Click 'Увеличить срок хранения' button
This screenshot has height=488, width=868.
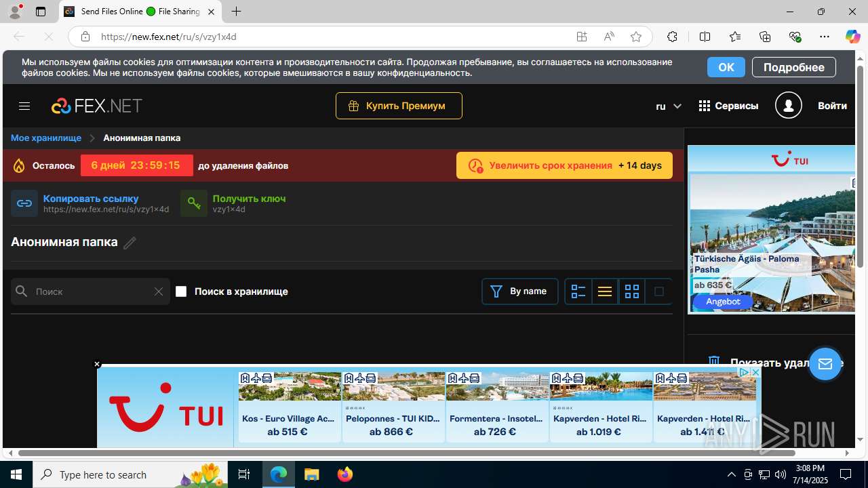pyautogui.click(x=564, y=165)
